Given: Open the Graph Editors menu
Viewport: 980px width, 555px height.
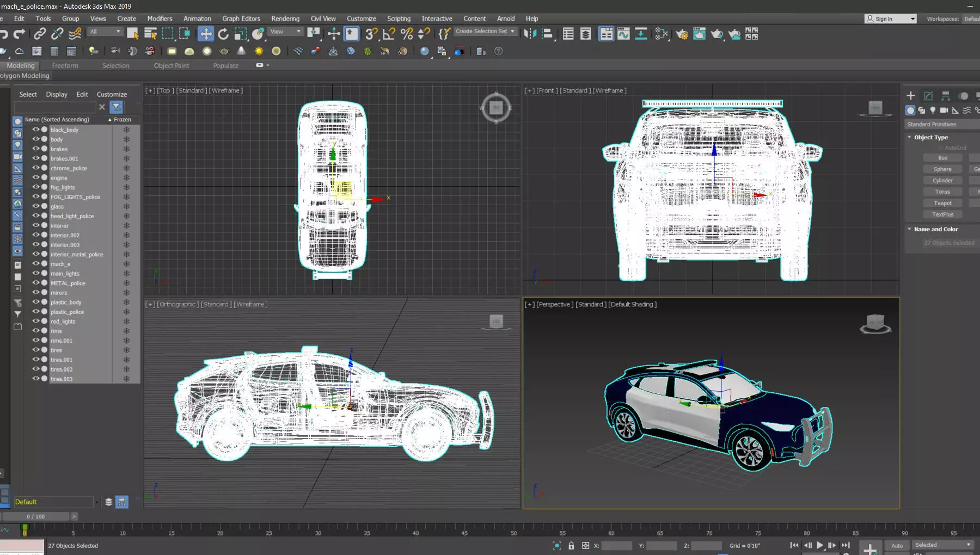Looking at the screenshot, I should pyautogui.click(x=241, y=18).
